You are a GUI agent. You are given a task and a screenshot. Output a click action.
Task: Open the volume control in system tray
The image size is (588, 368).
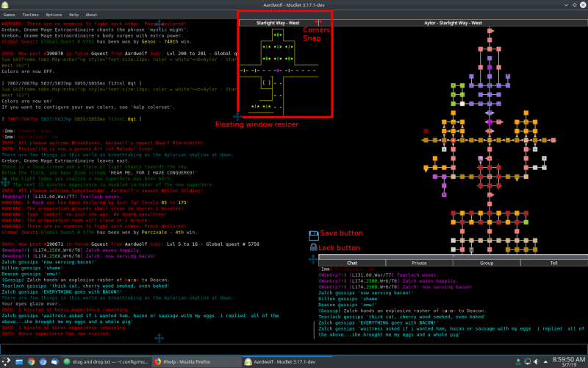536,361
